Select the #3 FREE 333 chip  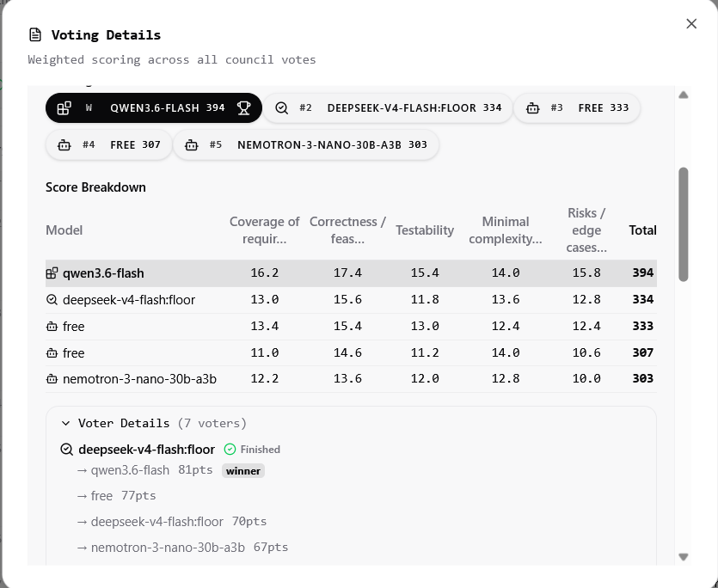(x=577, y=108)
